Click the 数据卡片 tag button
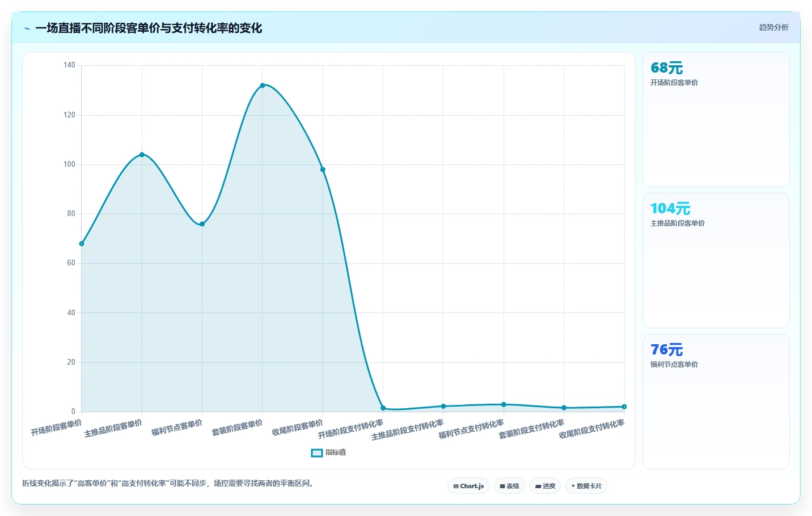Screen dimensions: 812x516 [586, 486]
